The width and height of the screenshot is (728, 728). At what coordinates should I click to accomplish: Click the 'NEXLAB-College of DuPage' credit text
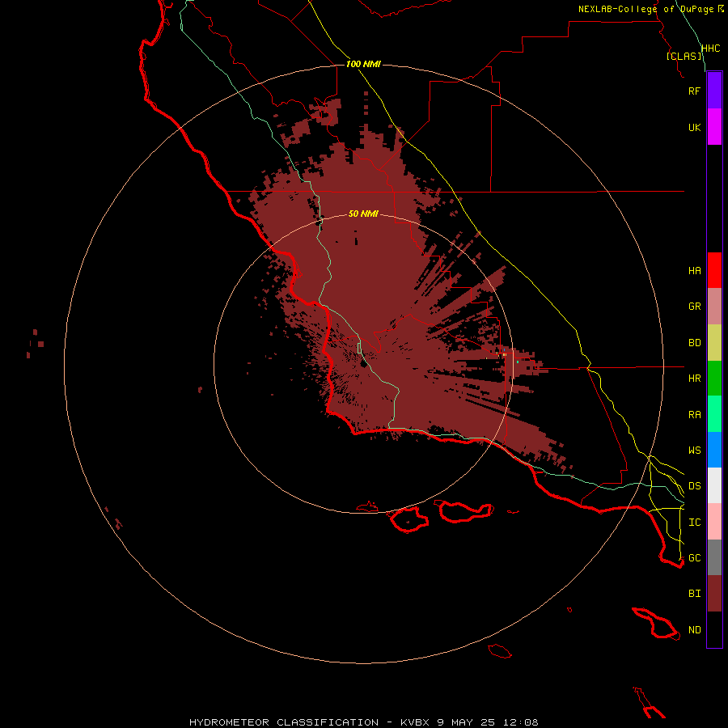(645, 9)
